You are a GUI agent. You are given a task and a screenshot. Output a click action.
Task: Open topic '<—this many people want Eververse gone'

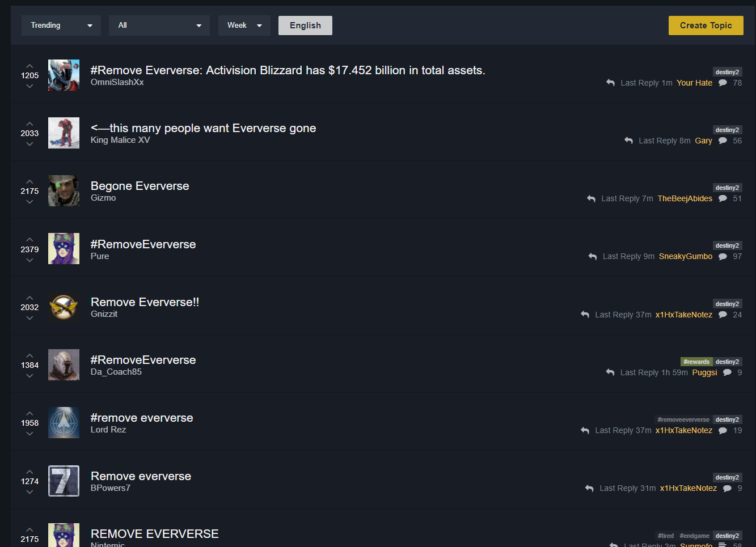(204, 128)
